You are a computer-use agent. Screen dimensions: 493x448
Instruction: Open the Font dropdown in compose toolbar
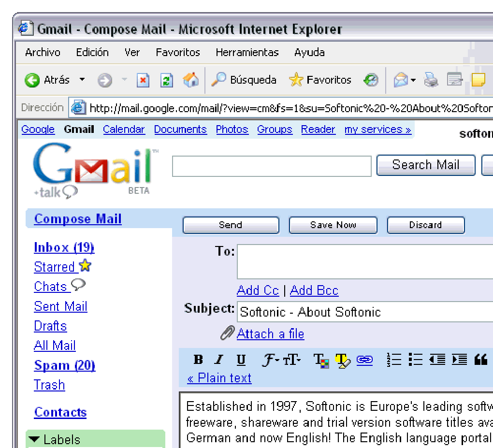270,360
